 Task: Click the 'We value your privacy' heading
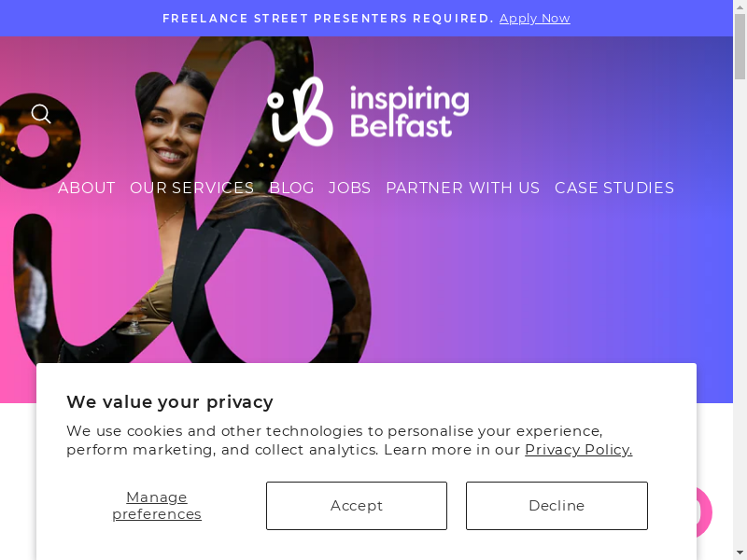pos(170,402)
